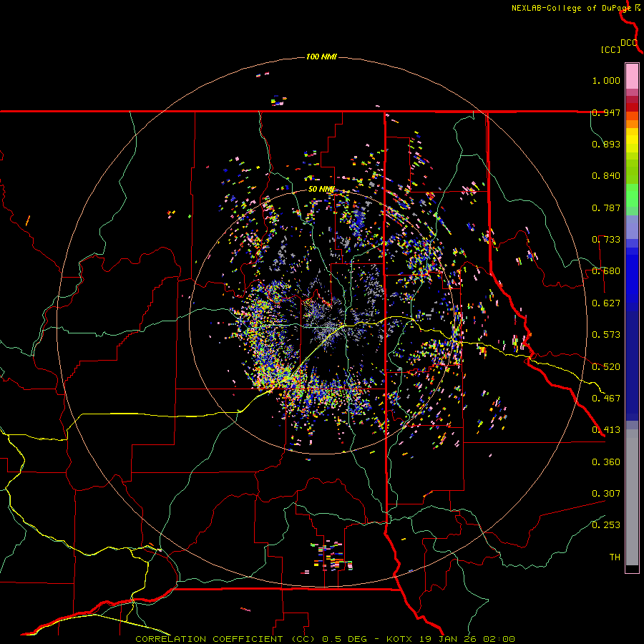
Task: Select the 1.000 scale value label
Action: [x=606, y=80]
